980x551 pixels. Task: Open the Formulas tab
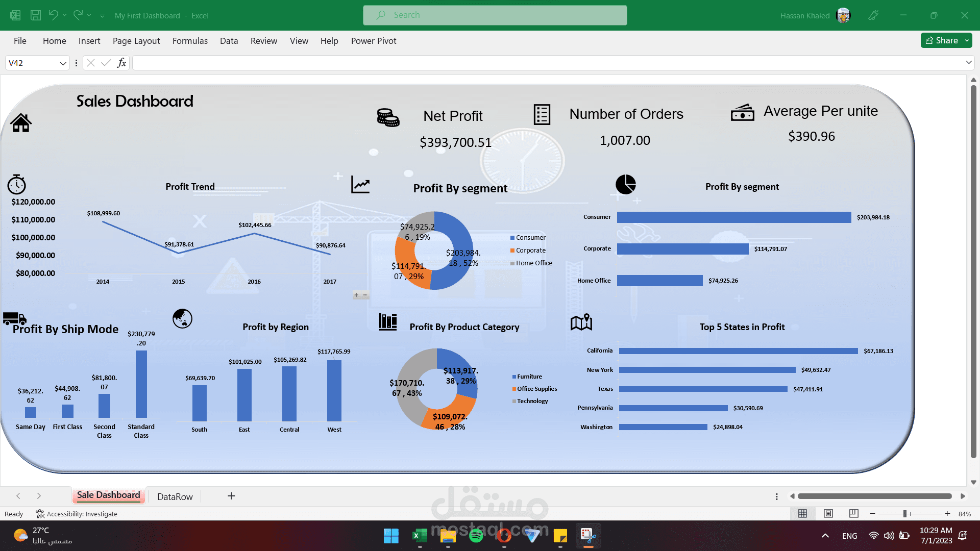click(x=190, y=41)
